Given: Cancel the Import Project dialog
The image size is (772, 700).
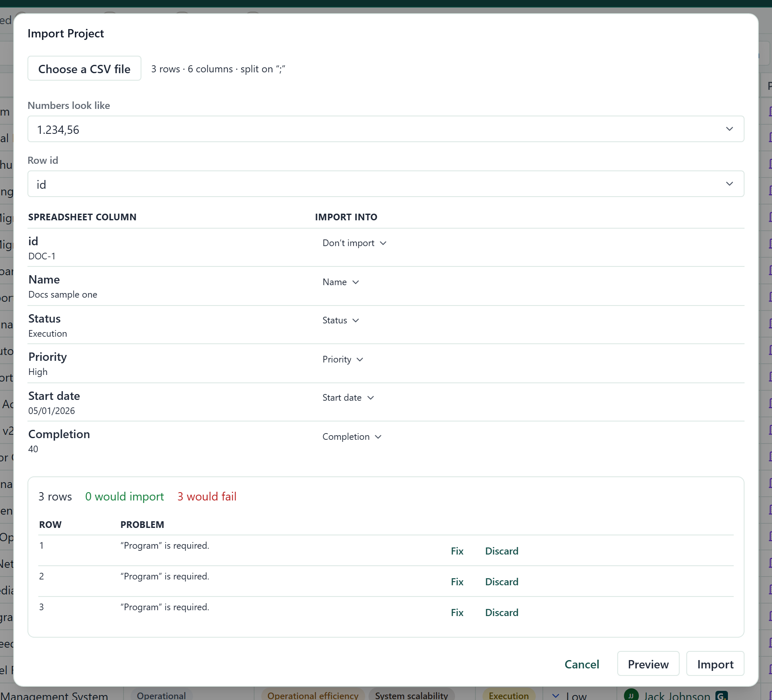Looking at the screenshot, I should [581, 664].
